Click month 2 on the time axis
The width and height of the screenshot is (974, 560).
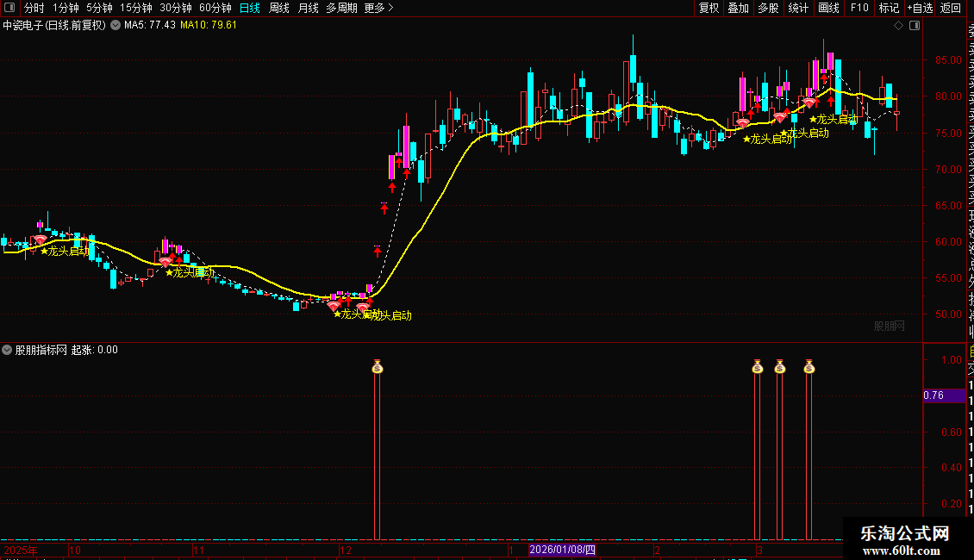click(657, 550)
